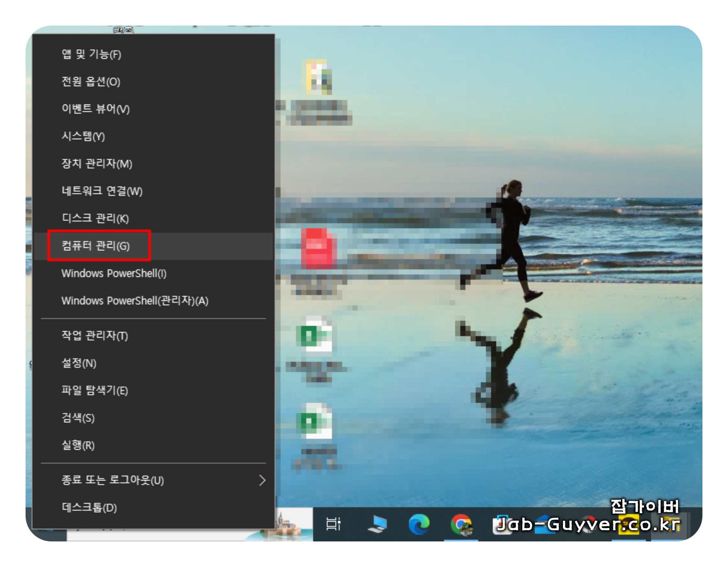Click the computer monitor taskbar icon
Image resolution: width=728 pixels, height=567 pixels.
click(377, 524)
